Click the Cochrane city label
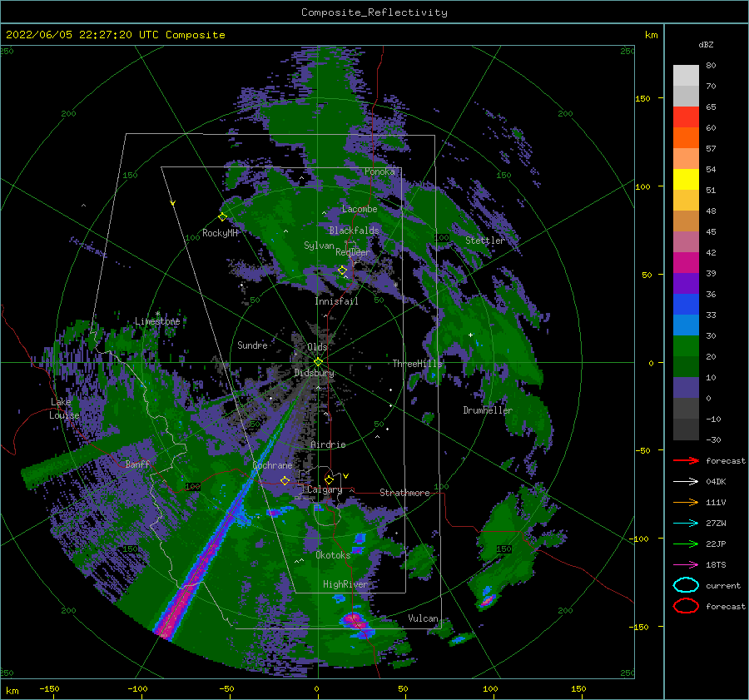The width and height of the screenshot is (749, 700). [x=272, y=465]
